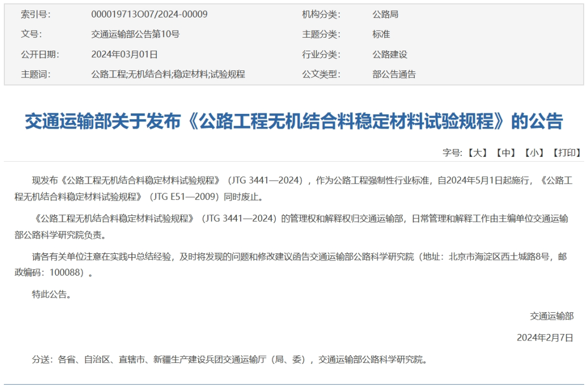Set font size to medium 【中】
Screen dimensions: 588x389
tap(506, 153)
